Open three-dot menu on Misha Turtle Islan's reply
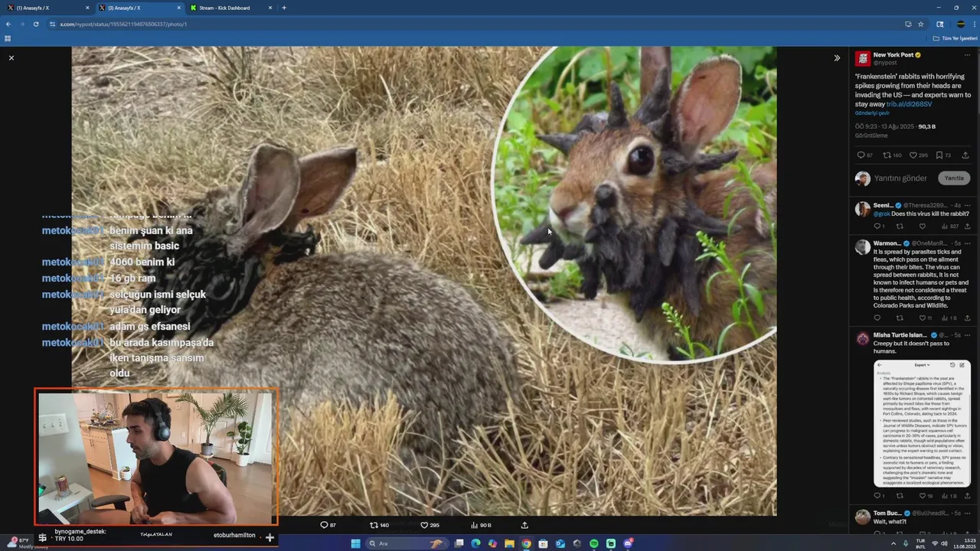This screenshot has width=980, height=551. [968, 335]
